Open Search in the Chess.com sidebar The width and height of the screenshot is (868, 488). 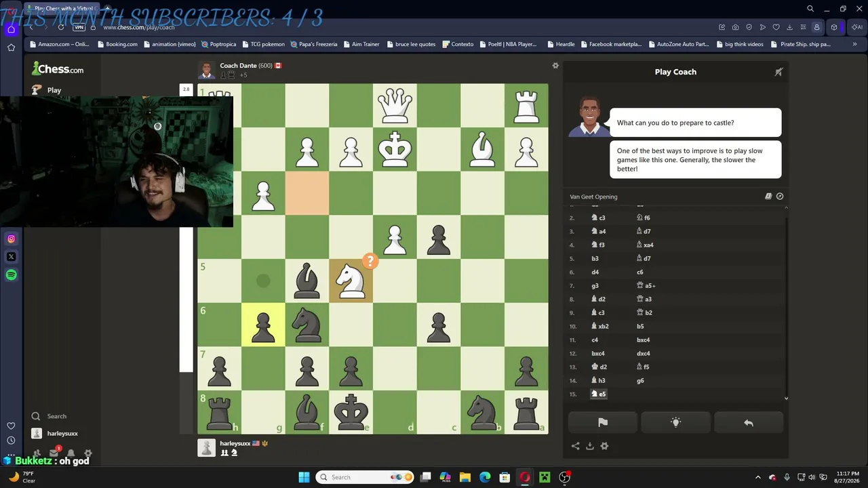(49, 416)
